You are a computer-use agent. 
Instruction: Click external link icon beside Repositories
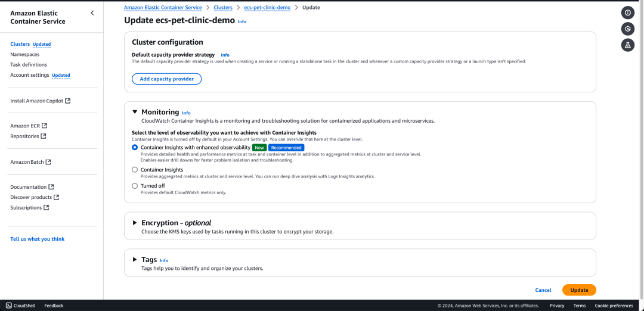coord(44,136)
